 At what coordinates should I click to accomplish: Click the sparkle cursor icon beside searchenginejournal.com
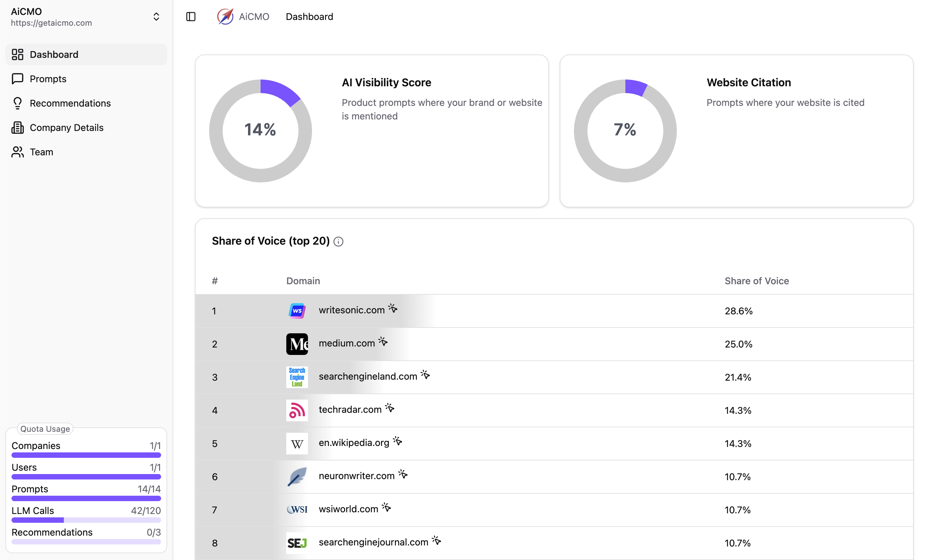[x=437, y=541]
